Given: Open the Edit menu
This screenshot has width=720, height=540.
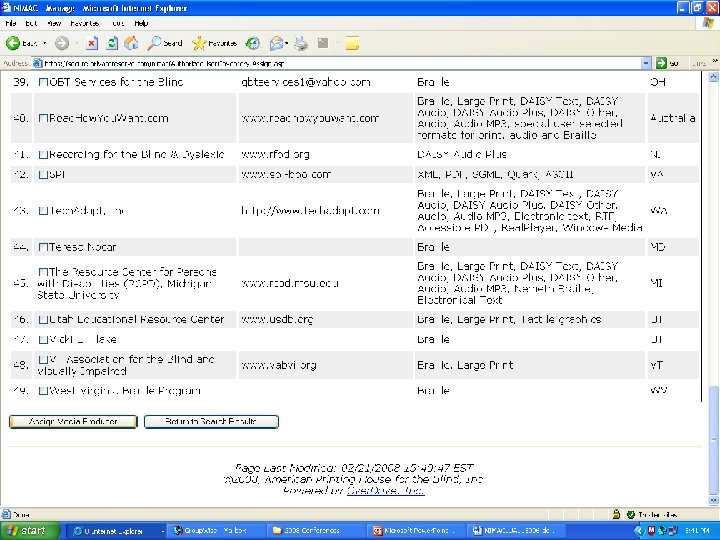Looking at the screenshot, I should (x=31, y=23).
